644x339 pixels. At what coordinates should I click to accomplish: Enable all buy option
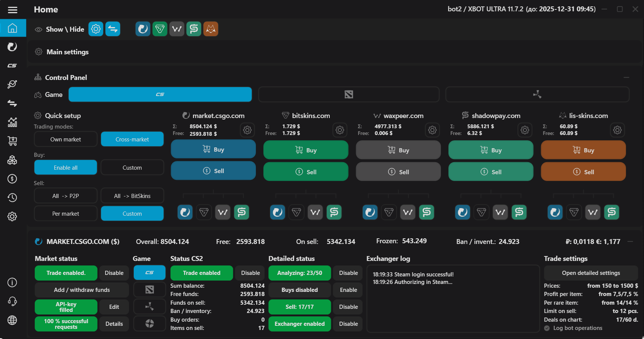point(66,167)
